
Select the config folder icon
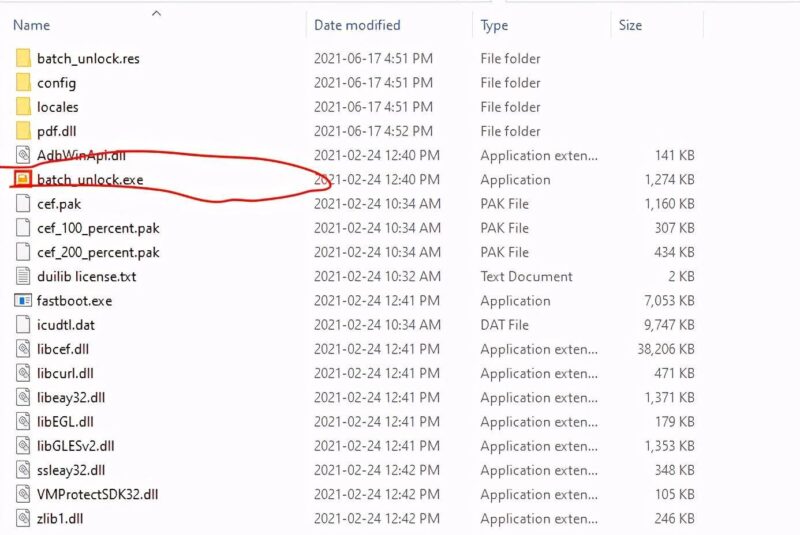pyautogui.click(x=23, y=83)
